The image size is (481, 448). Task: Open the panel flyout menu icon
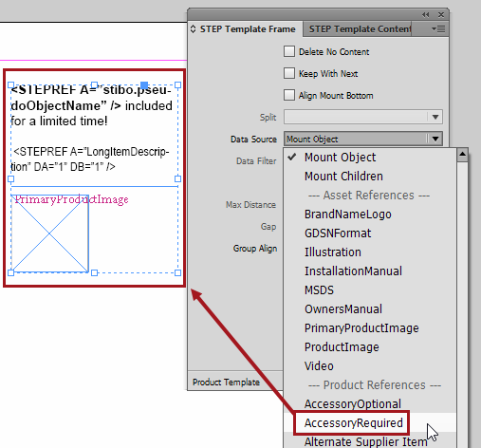pos(438,29)
